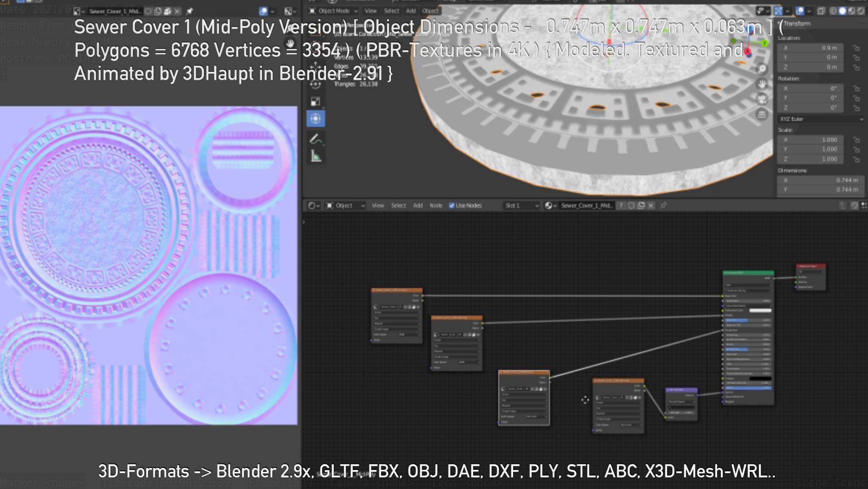Open object visibility filter dropdown
This screenshot has height=489, width=868.
pyautogui.click(x=763, y=11)
